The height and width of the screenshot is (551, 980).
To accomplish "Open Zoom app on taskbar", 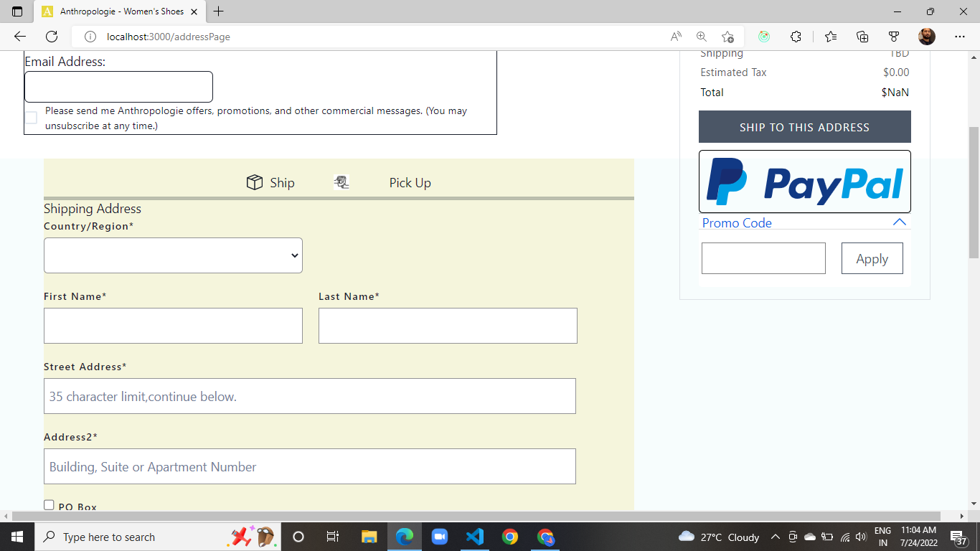I will (439, 537).
